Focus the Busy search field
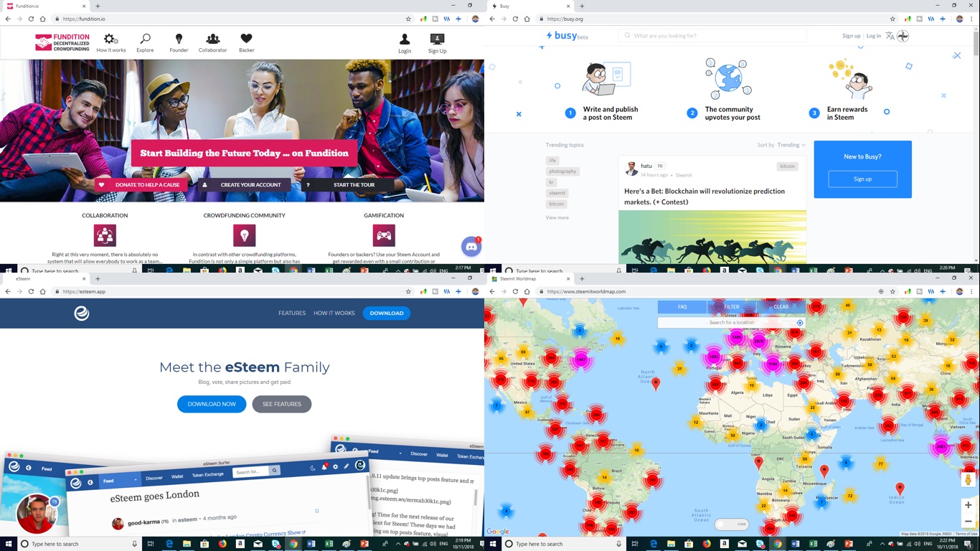Viewport: 980px width, 551px height. (x=712, y=36)
